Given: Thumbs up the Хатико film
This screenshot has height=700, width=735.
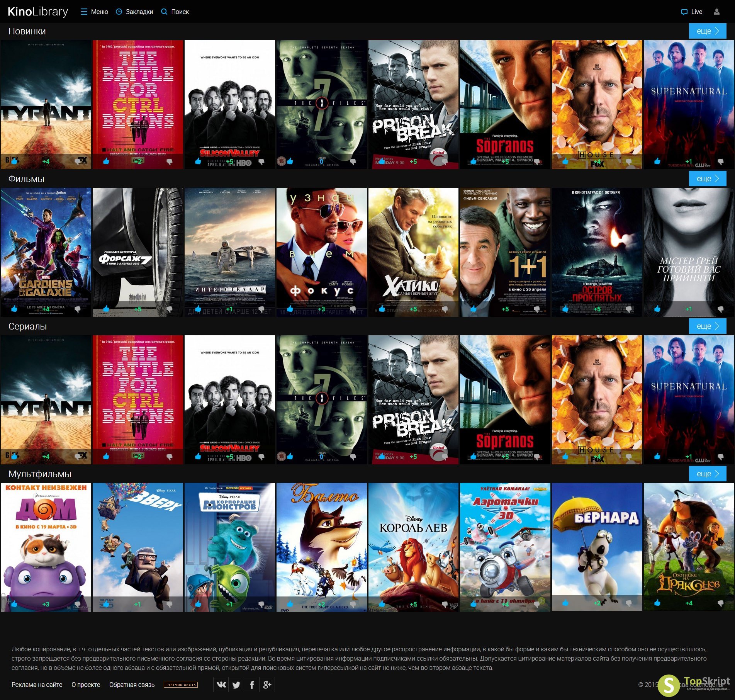Looking at the screenshot, I should click(382, 309).
